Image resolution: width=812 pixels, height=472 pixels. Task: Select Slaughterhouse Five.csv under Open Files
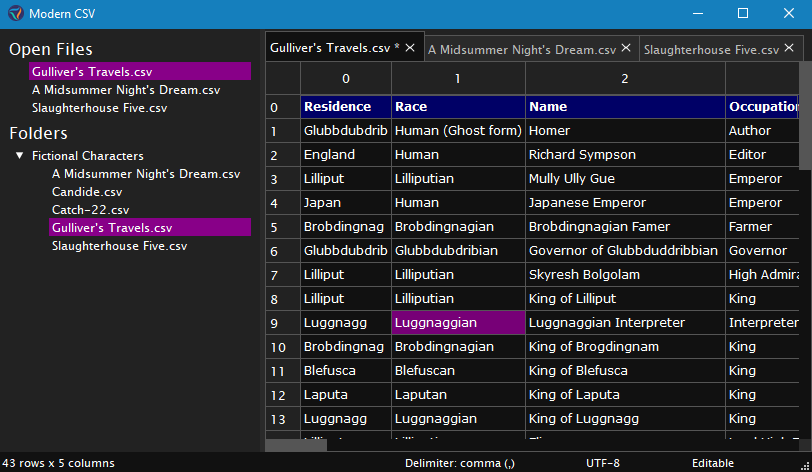click(x=99, y=108)
